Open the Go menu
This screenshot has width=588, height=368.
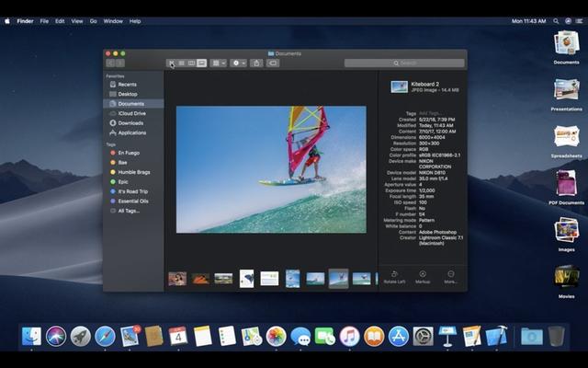pos(94,21)
